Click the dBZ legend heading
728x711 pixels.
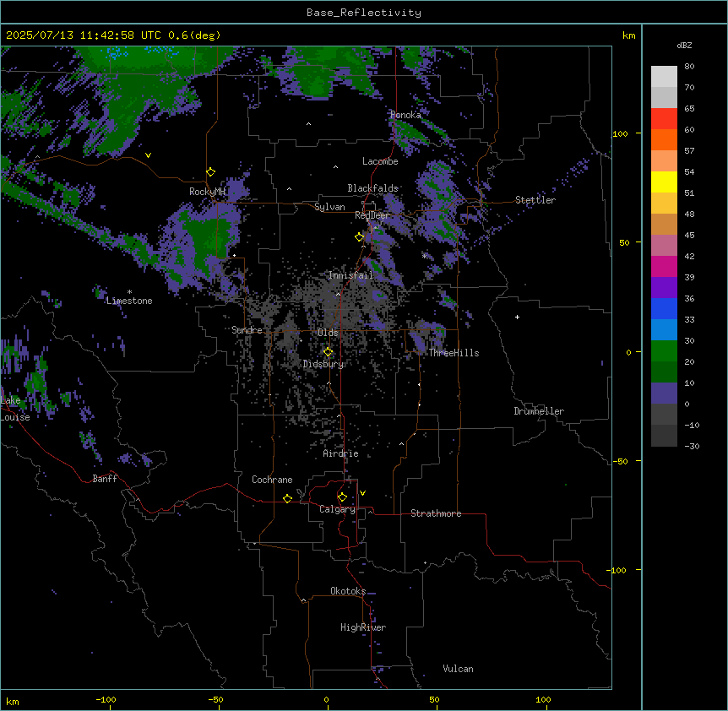pyautogui.click(x=684, y=46)
